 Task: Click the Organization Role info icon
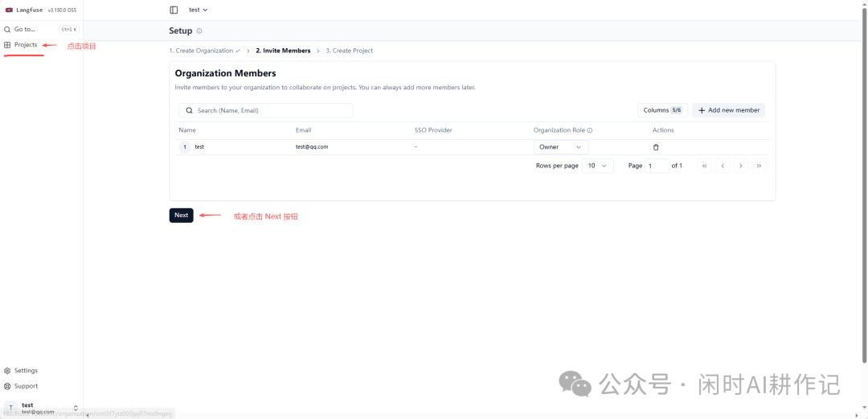click(589, 130)
